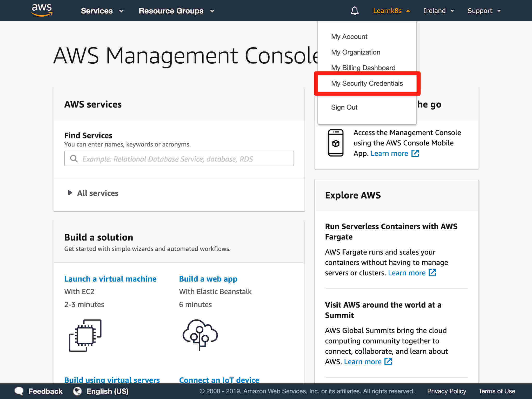
Task: Follow Learn more link for Console Mobile App
Action: click(389, 154)
